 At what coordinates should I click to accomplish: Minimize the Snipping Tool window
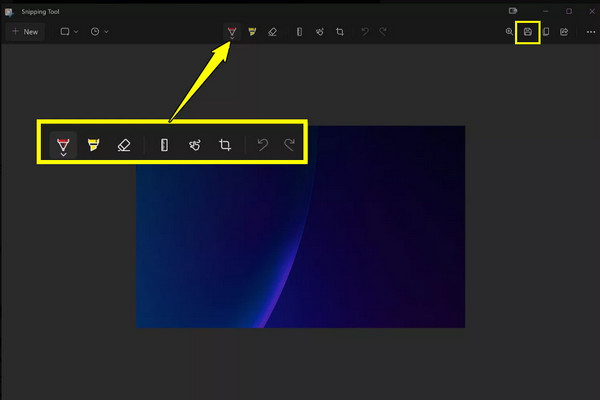pos(546,11)
